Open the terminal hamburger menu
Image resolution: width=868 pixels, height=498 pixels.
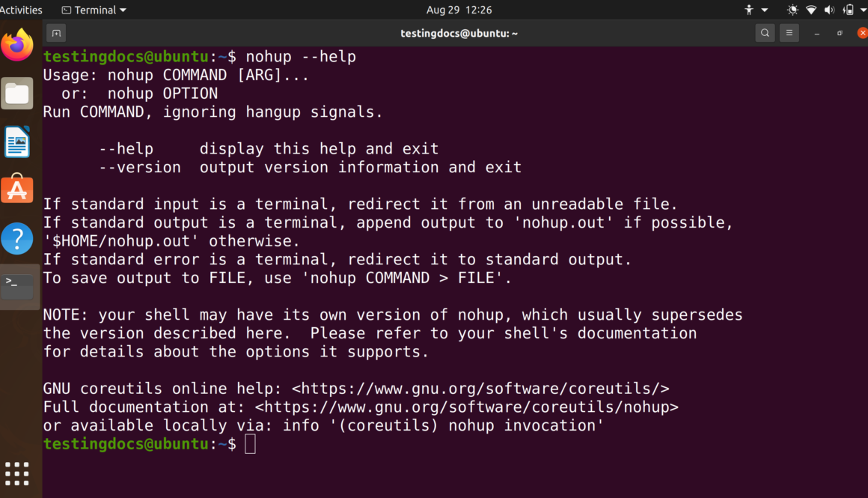coord(789,33)
